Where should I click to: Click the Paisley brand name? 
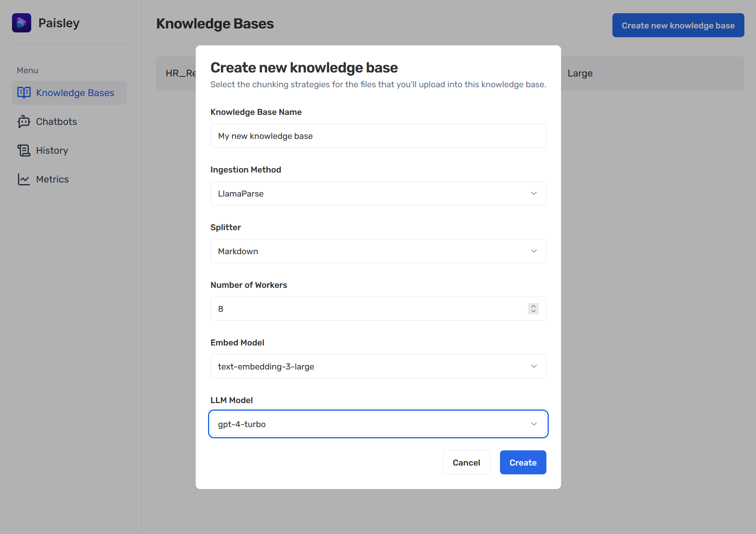(59, 23)
